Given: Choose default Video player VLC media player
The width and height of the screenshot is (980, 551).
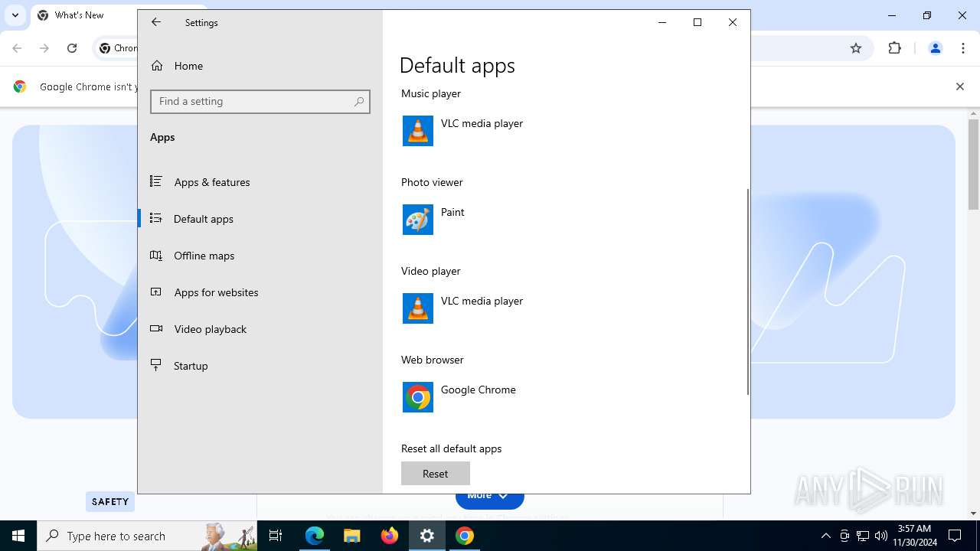Looking at the screenshot, I should click(482, 301).
